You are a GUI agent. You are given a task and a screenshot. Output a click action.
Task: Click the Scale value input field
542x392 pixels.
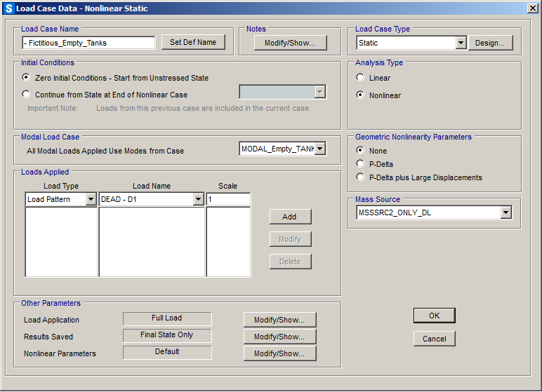[x=228, y=200]
